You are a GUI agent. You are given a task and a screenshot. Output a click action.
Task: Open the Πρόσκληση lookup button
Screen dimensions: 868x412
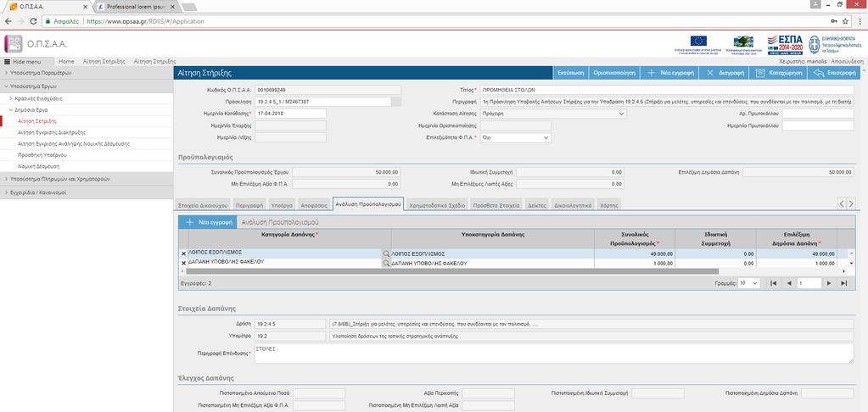pos(396,102)
